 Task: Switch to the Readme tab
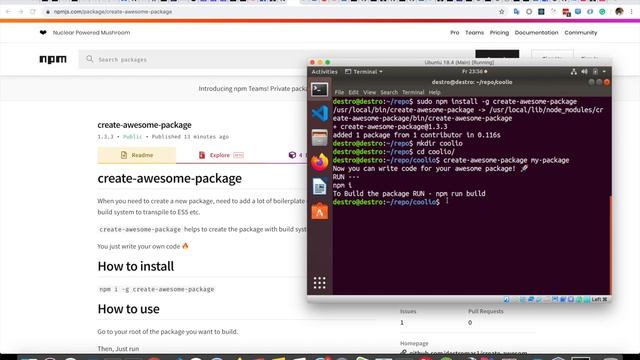click(x=137, y=155)
